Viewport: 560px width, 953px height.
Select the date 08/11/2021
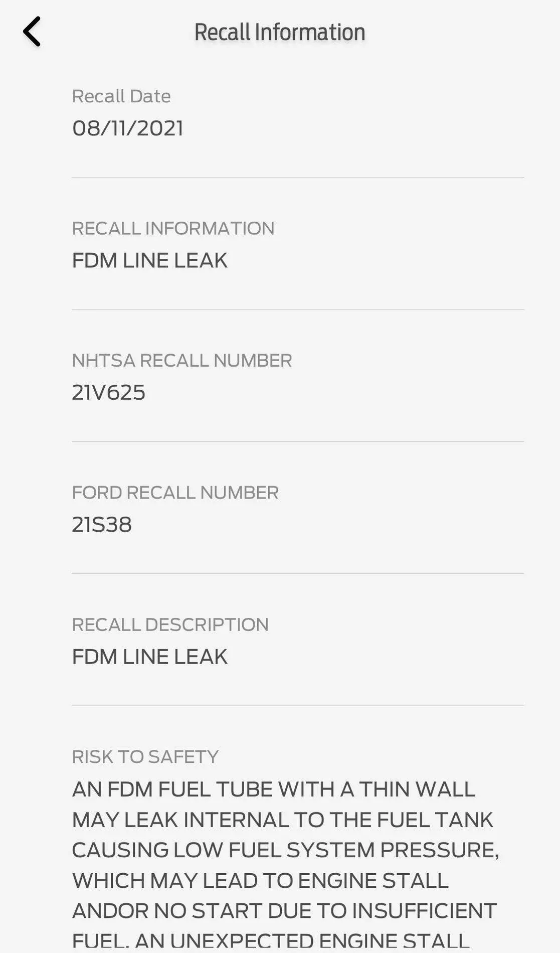point(128,129)
